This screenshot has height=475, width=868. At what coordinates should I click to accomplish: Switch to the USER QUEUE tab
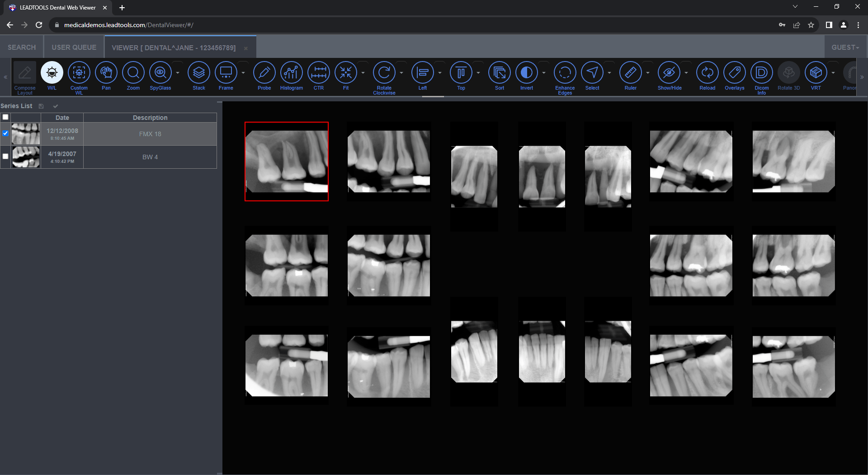[74, 47]
